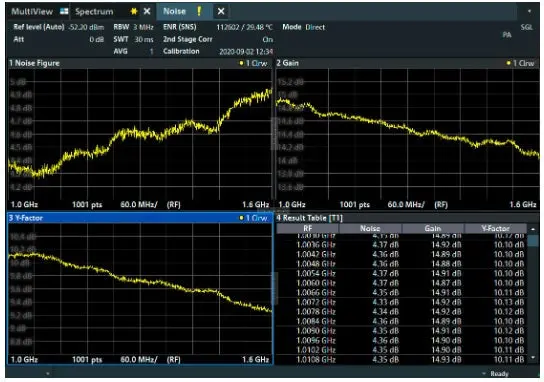The width and height of the screenshot is (544, 382).
Task: Click the 1001 pts label in Gain window
Action: [x=355, y=205]
